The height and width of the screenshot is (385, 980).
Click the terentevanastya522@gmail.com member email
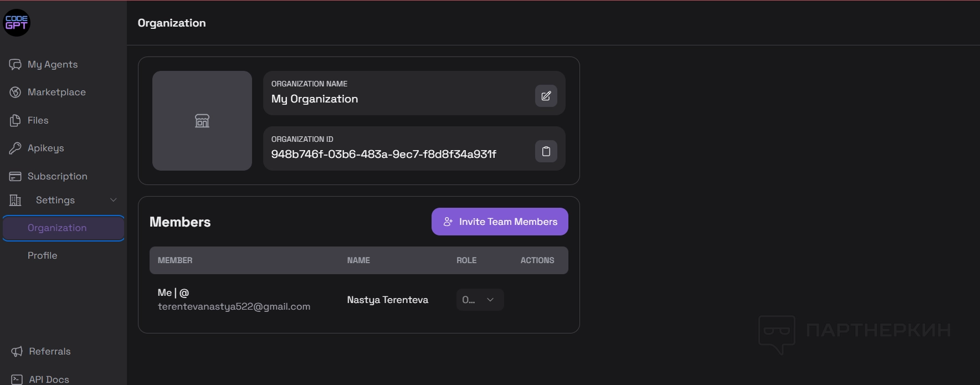[234, 306]
